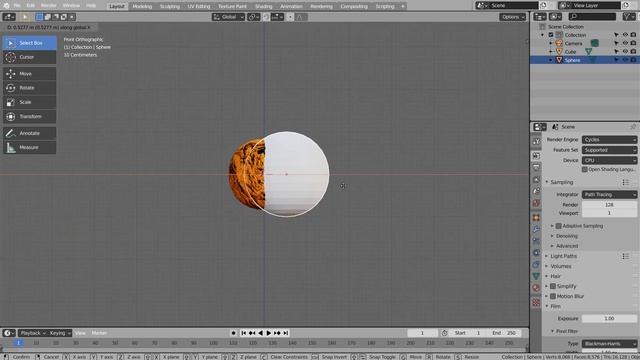The width and height of the screenshot is (640, 360).
Task: Open the Pixel Filter Type dropdown
Action: 609,344
